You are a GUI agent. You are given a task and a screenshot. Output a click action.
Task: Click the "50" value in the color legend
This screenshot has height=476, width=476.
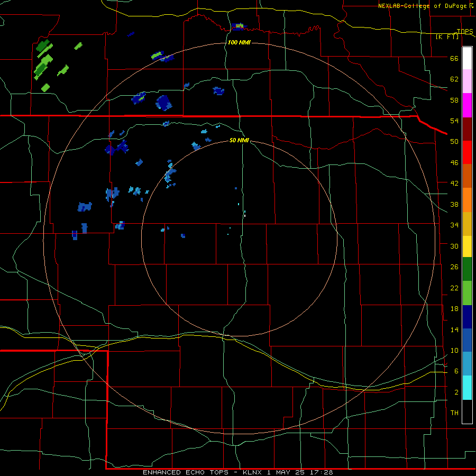454,142
